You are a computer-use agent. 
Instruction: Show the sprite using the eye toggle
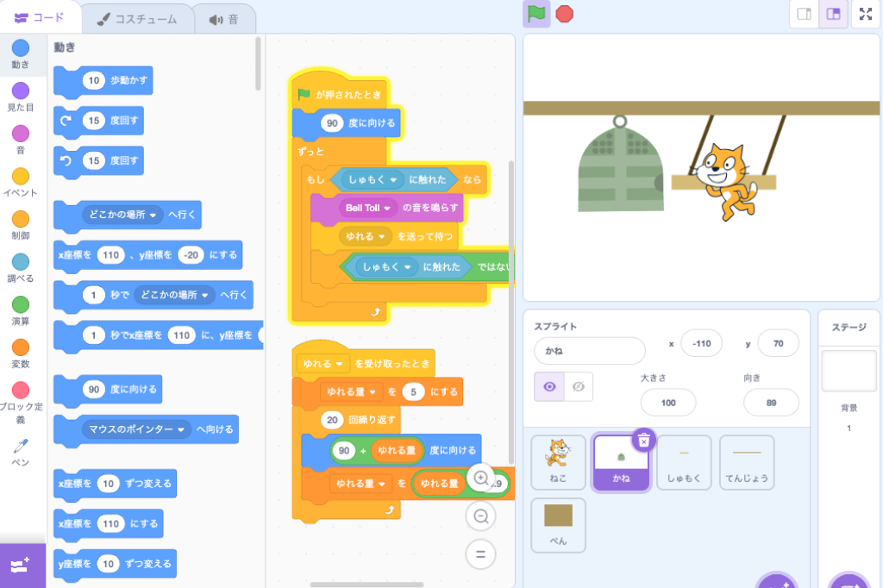(549, 387)
